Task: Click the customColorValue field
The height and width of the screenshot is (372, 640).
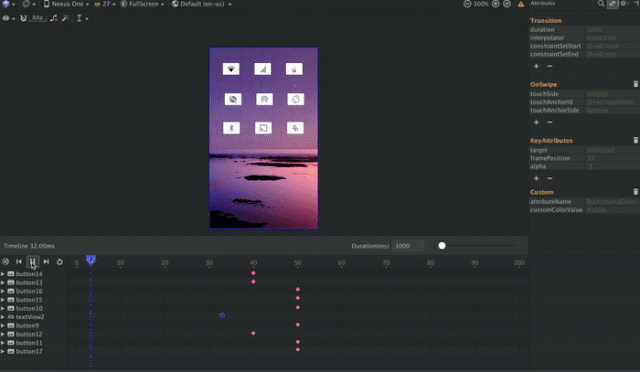Action: coord(612,210)
